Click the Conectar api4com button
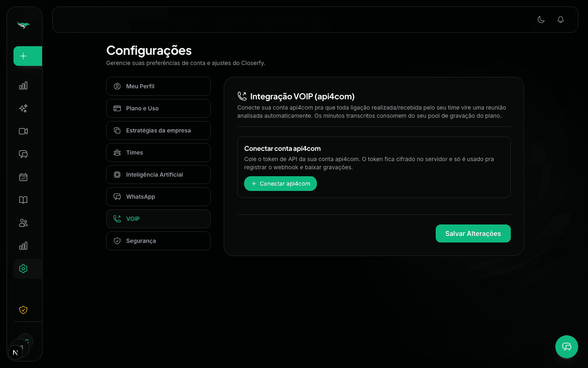The width and height of the screenshot is (588, 368). (x=281, y=184)
